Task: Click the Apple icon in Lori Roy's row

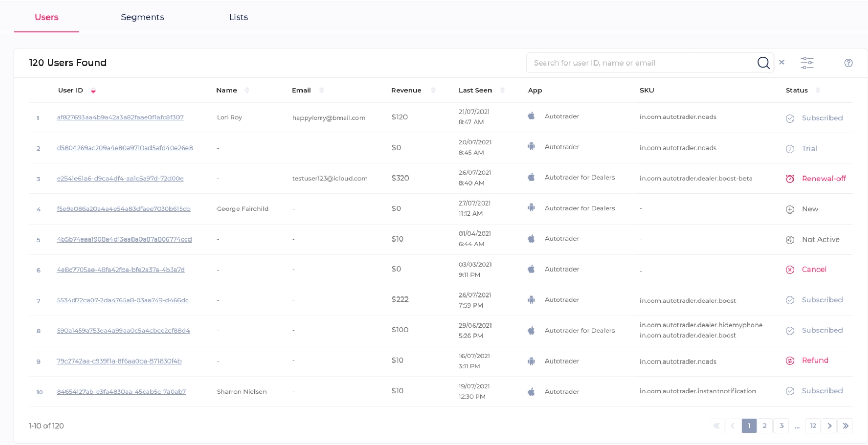Action: pyautogui.click(x=531, y=116)
